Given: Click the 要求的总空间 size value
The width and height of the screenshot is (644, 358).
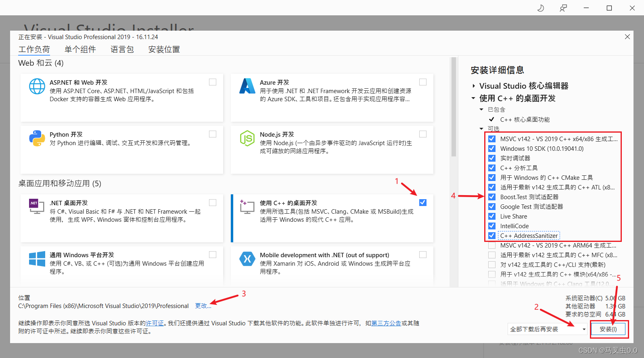Looking at the screenshot, I should click(615, 314).
